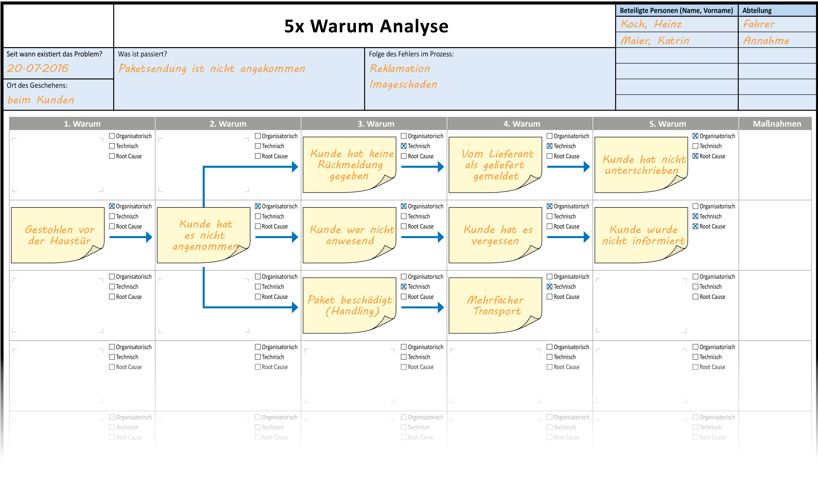The image size is (818, 504).
Task: Select the 'Mehrfacher Transport' sticky note
Action: (x=495, y=305)
